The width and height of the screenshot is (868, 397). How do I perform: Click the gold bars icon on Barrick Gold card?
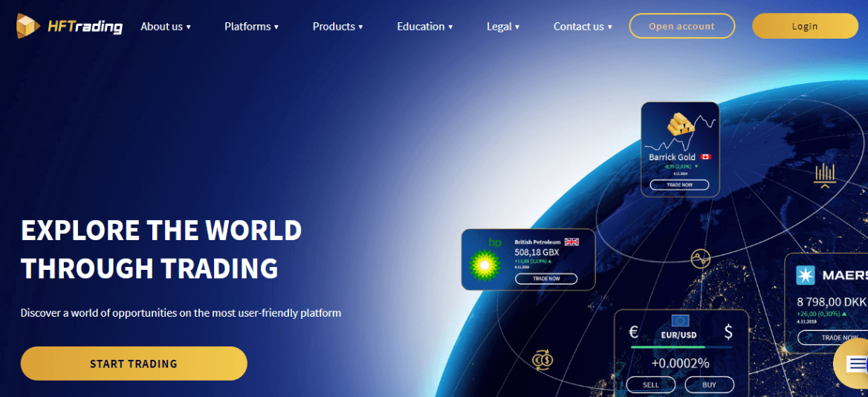(680, 125)
